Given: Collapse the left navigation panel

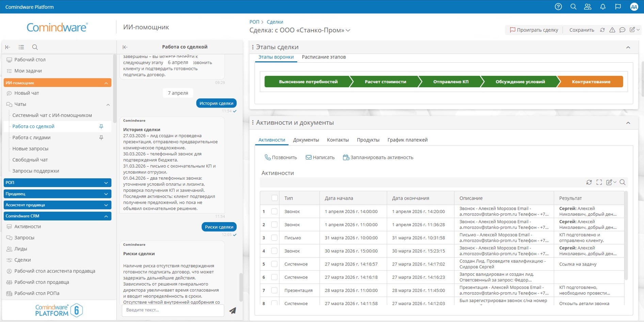Looking at the screenshot, I should (8, 47).
